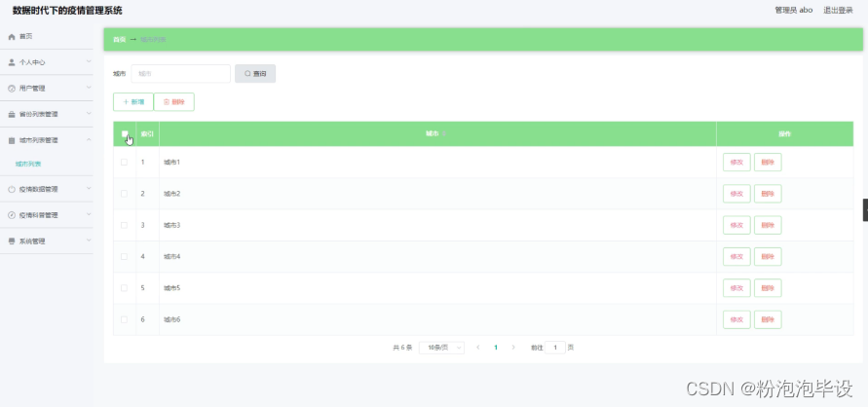Click the 省份列表管理 sidebar icon
The image size is (868, 407).
coord(12,114)
